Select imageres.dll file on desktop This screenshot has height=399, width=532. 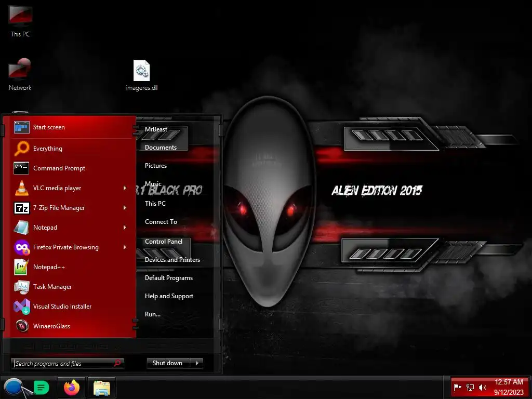click(x=141, y=75)
